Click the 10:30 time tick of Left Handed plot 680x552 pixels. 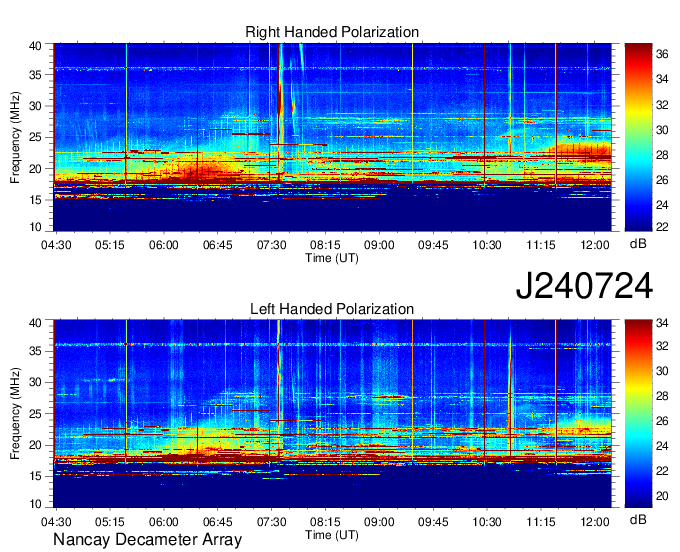(487, 521)
